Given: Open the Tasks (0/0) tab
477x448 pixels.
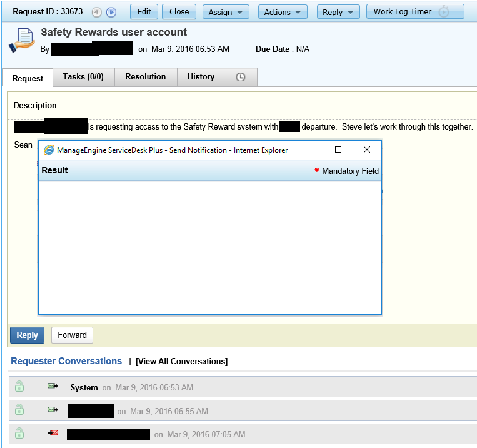Looking at the screenshot, I should click(83, 77).
